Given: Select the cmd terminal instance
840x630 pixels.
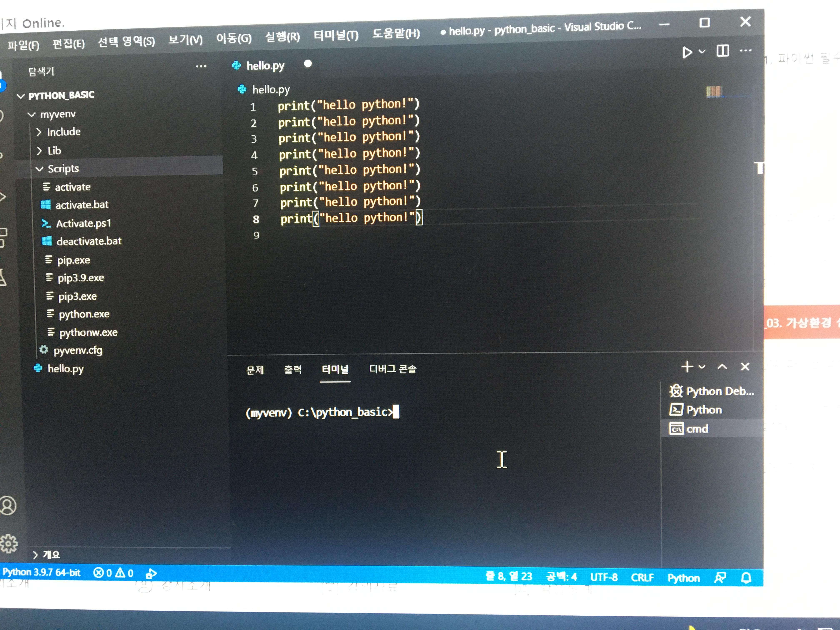Looking at the screenshot, I should coord(697,429).
